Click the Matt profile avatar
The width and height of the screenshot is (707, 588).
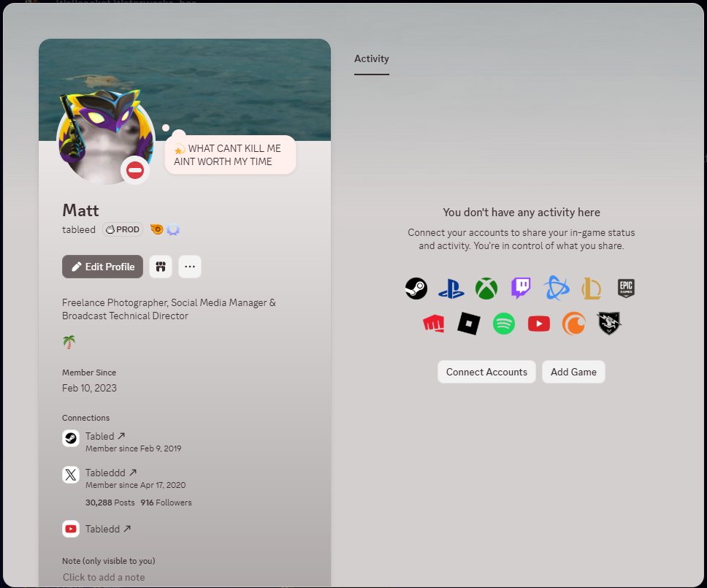tap(106, 137)
